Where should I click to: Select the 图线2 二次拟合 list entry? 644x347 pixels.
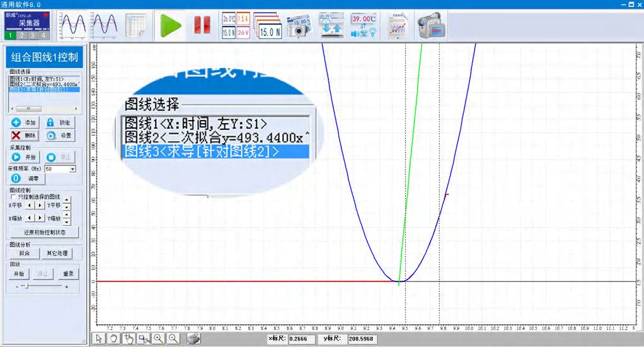pos(43,84)
